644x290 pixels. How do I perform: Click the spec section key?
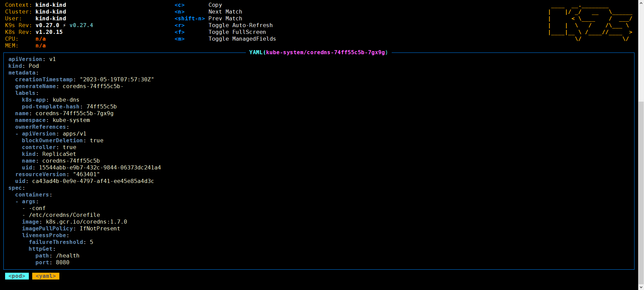click(x=15, y=188)
